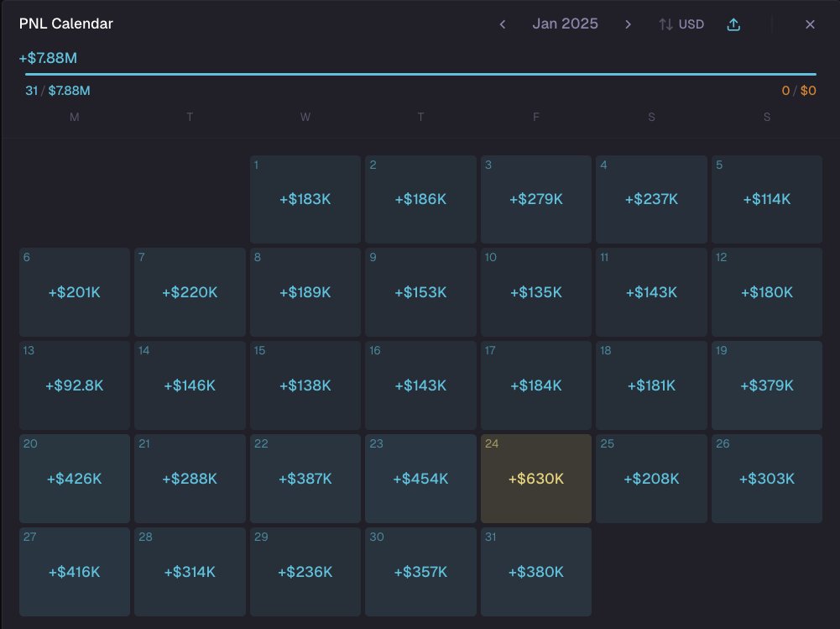
Task: Open day 20 cell showing +$426K
Action: (x=75, y=479)
